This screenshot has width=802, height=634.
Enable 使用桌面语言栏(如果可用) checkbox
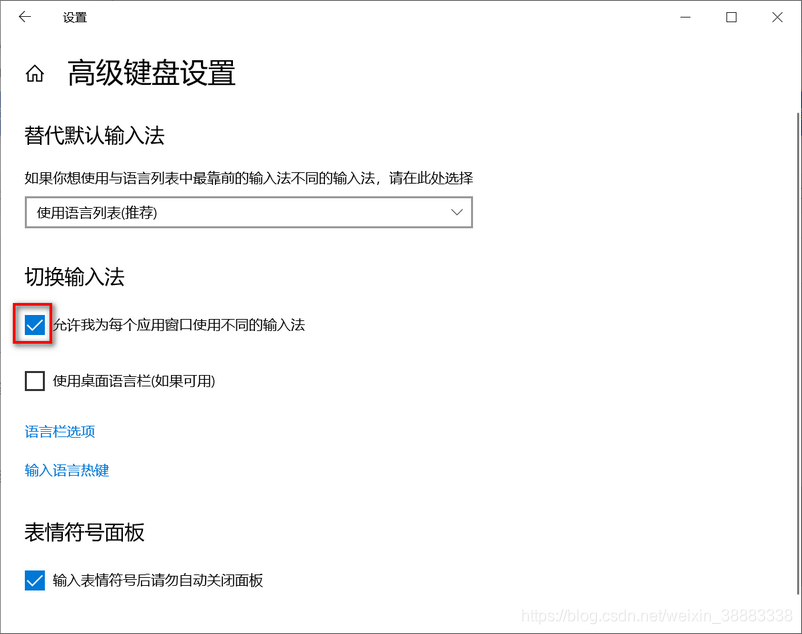coord(35,381)
